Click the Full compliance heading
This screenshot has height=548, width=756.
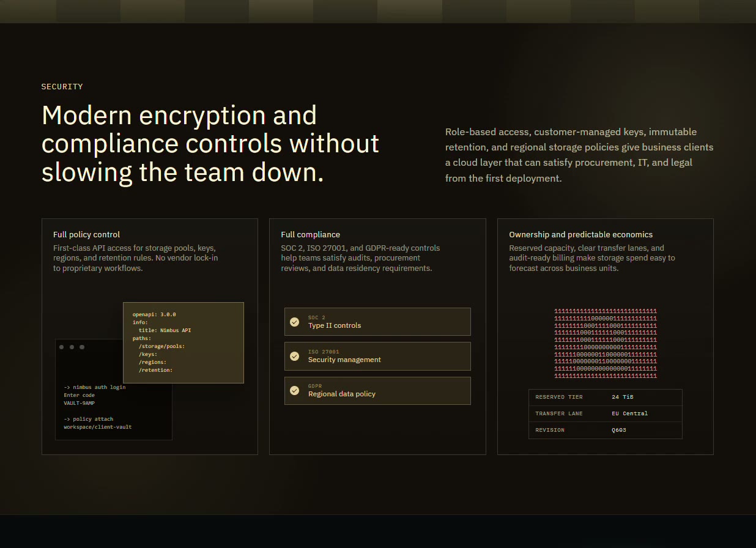click(310, 234)
